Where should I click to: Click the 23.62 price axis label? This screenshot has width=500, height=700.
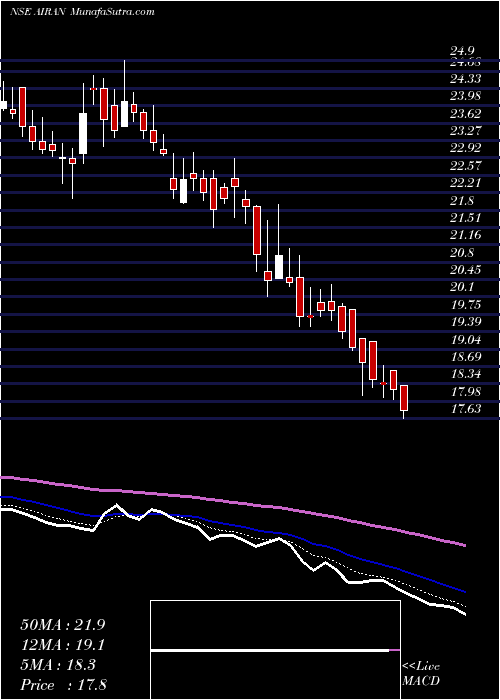click(465, 114)
